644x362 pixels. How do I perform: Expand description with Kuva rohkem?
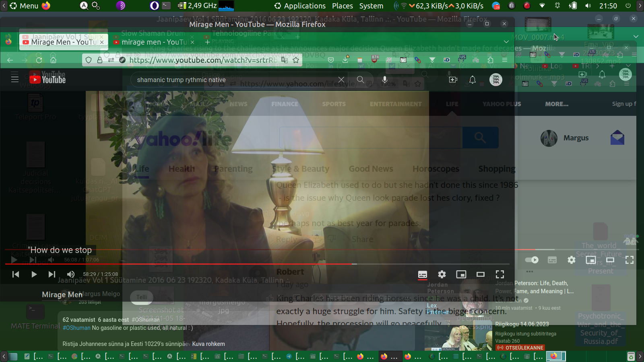tap(208, 344)
